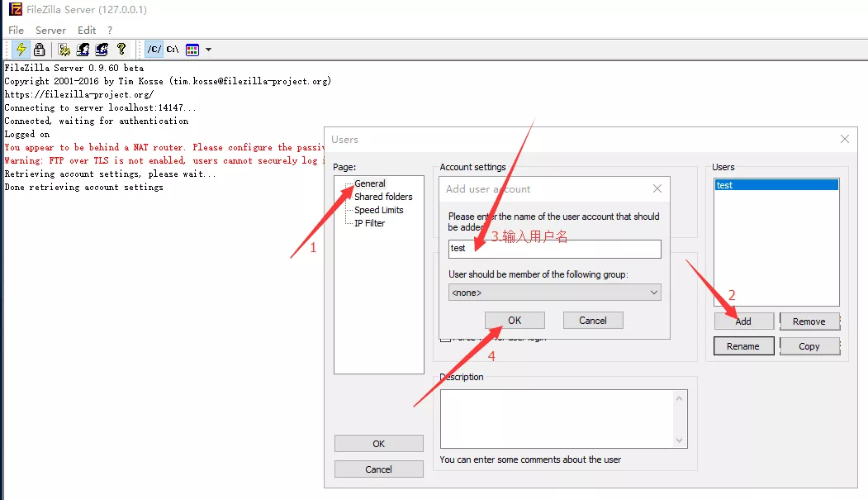
Task: Open the Edit menu
Action: 87,30
